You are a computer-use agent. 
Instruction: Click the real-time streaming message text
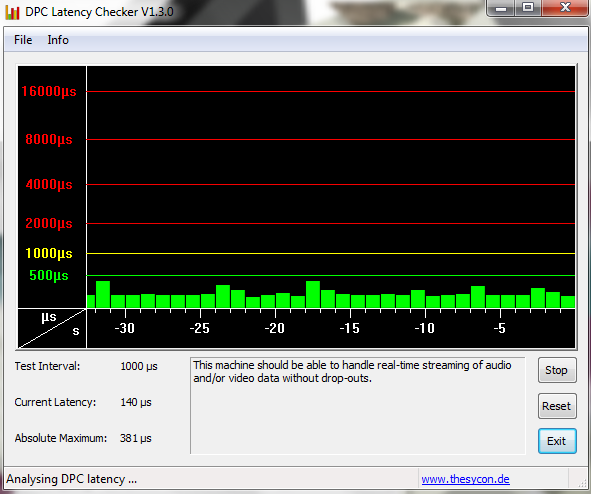pyautogui.click(x=352, y=372)
